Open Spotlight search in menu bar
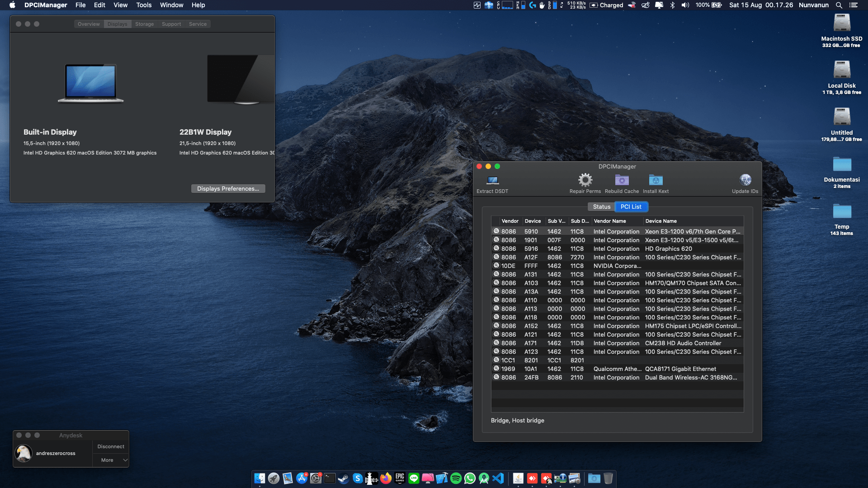 [839, 5]
